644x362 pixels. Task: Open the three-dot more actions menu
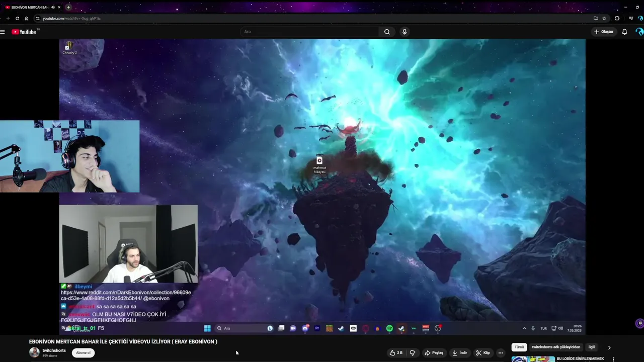pos(500,353)
